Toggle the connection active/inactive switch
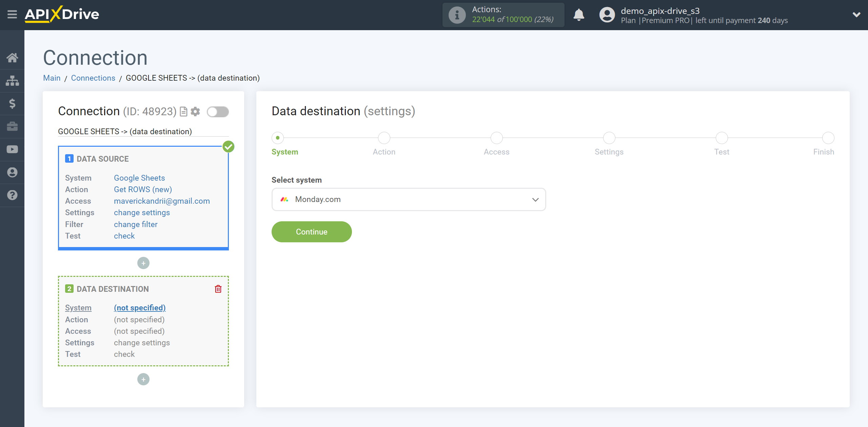 click(x=218, y=111)
